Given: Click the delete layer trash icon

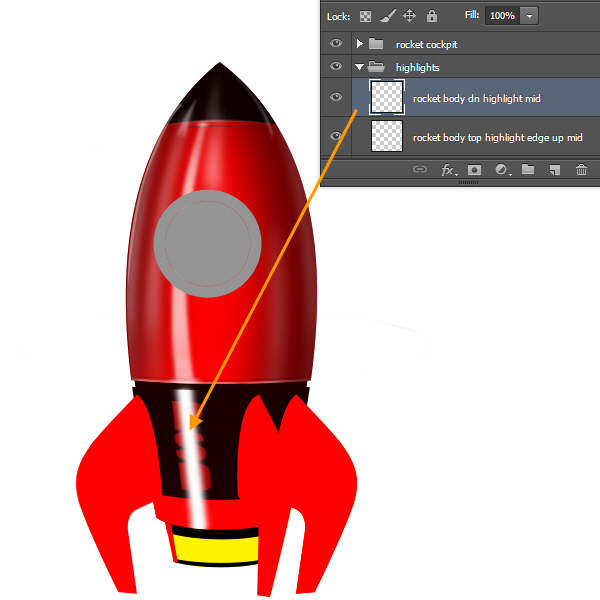Looking at the screenshot, I should 581,170.
